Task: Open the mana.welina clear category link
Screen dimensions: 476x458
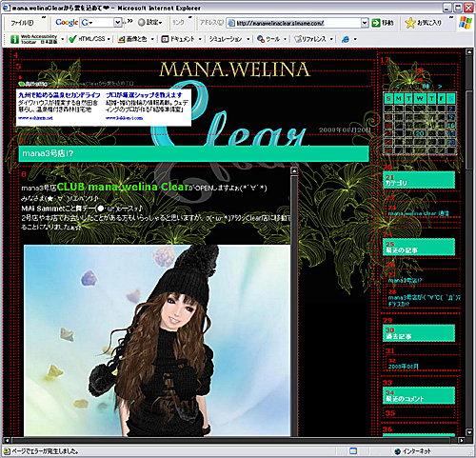Action: pos(419,213)
